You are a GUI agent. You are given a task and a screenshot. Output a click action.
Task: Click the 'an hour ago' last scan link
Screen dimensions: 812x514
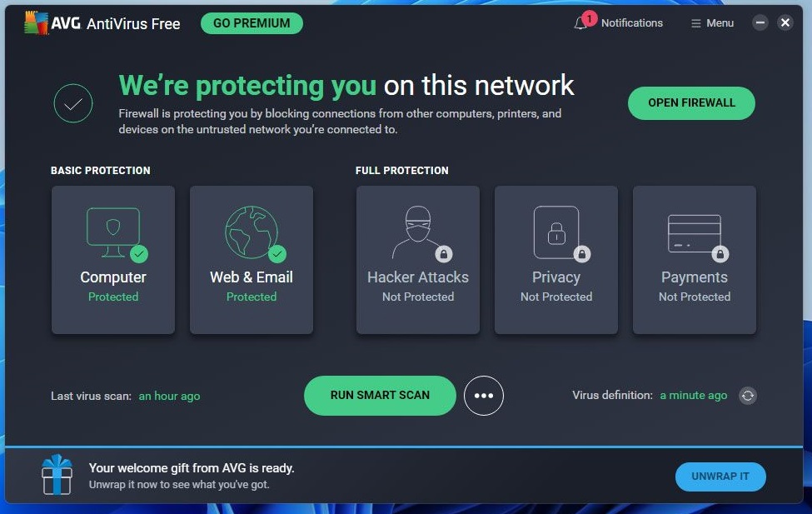click(169, 397)
